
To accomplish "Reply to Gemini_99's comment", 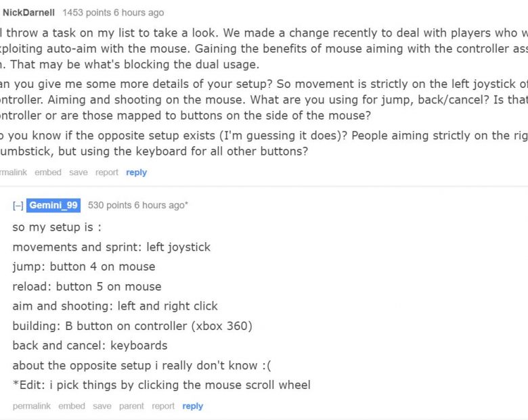I will (193, 406).
